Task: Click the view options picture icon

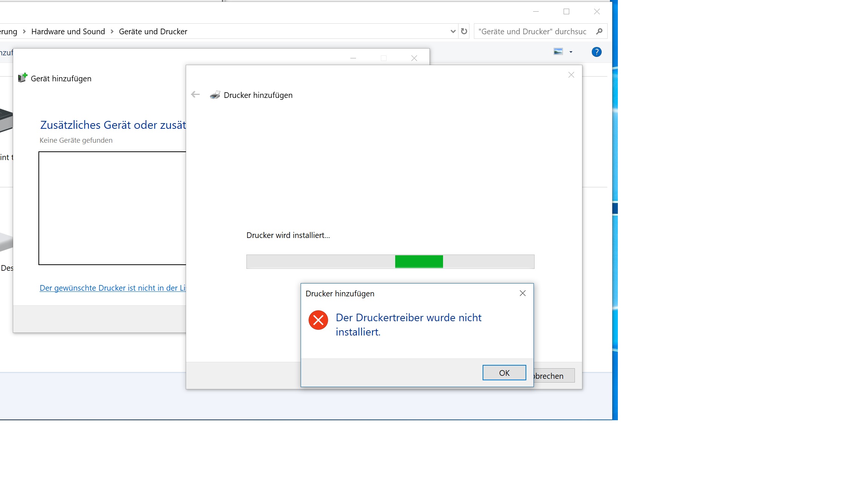Action: click(x=558, y=52)
